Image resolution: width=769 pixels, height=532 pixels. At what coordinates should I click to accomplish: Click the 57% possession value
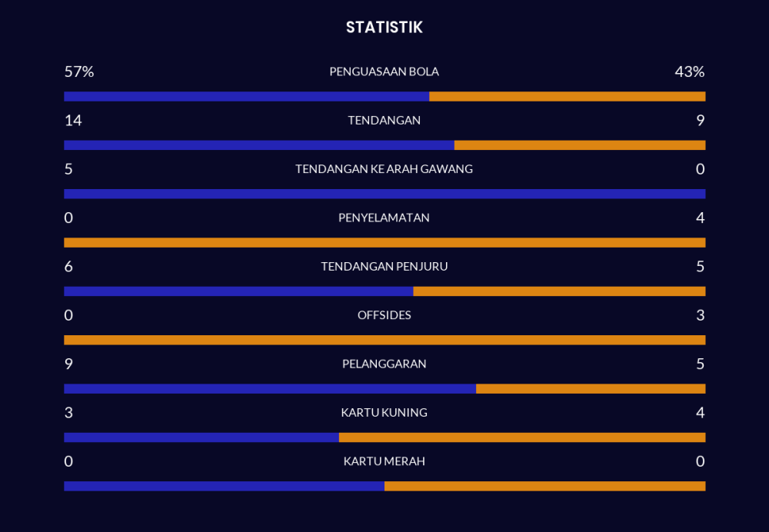tap(78, 71)
